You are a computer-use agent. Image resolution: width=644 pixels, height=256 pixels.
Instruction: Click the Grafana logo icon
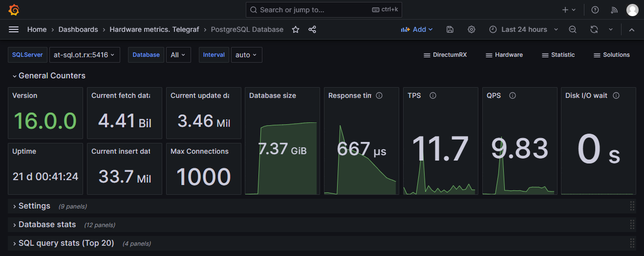tap(14, 10)
